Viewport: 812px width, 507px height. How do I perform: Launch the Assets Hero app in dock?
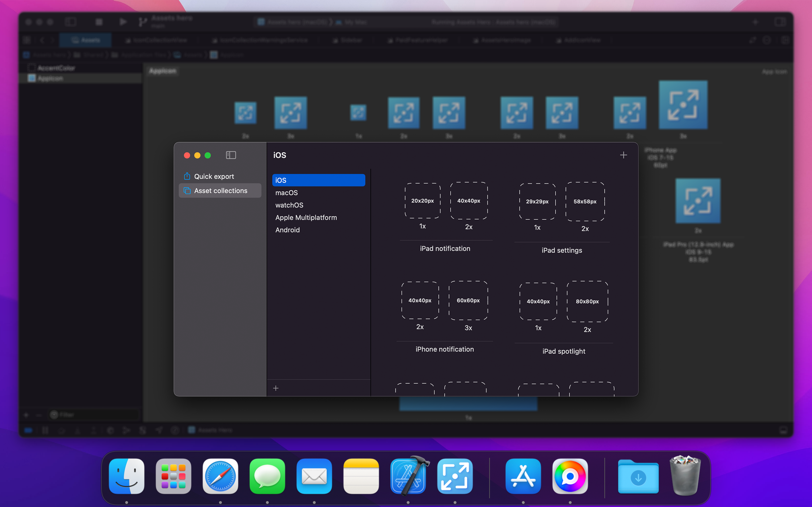(455, 476)
